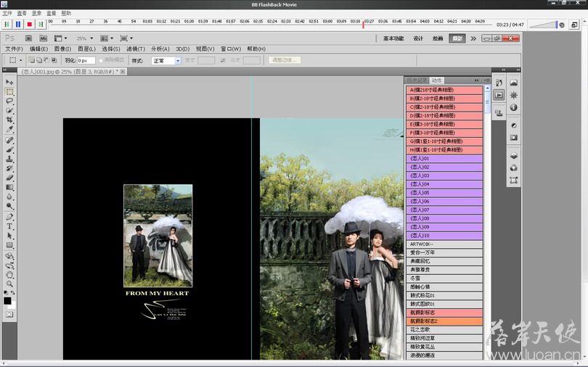Open Photoshop 滤镜(T) menu
The image size is (588, 367).
click(x=135, y=49)
